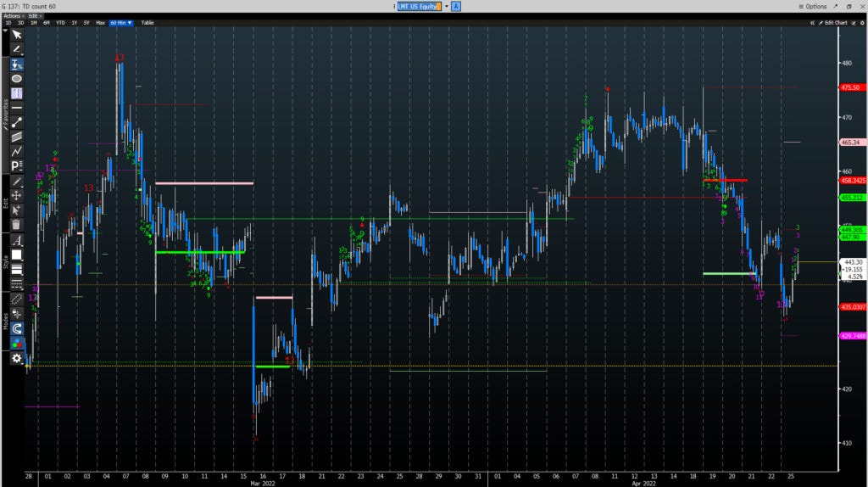Switch to Table view
Viewport: 868px width, 487px height.
coord(147,23)
